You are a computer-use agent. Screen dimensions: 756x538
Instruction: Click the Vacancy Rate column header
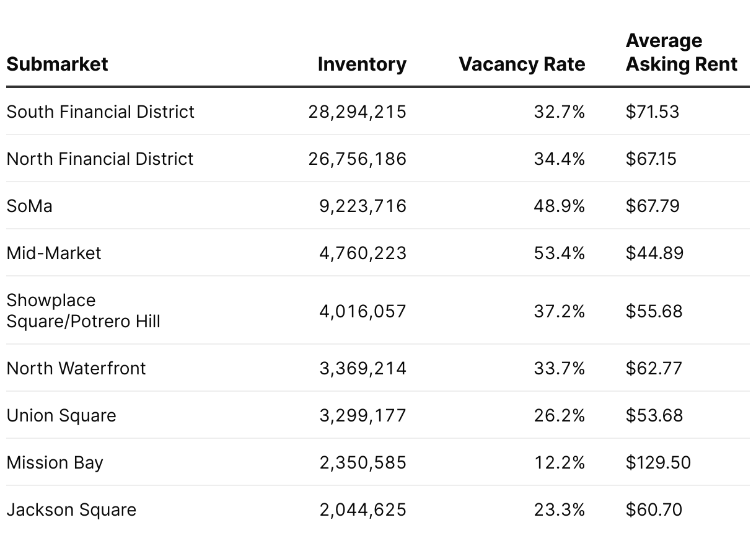point(522,64)
